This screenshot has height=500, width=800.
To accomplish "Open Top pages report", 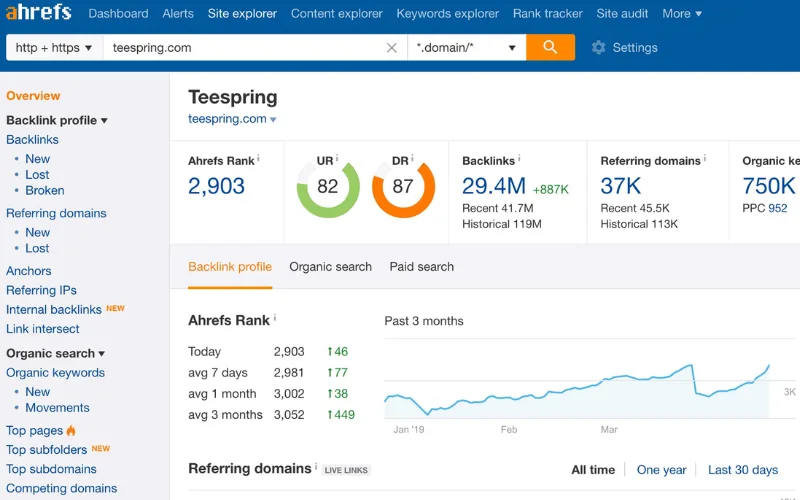I will pyautogui.click(x=34, y=431).
